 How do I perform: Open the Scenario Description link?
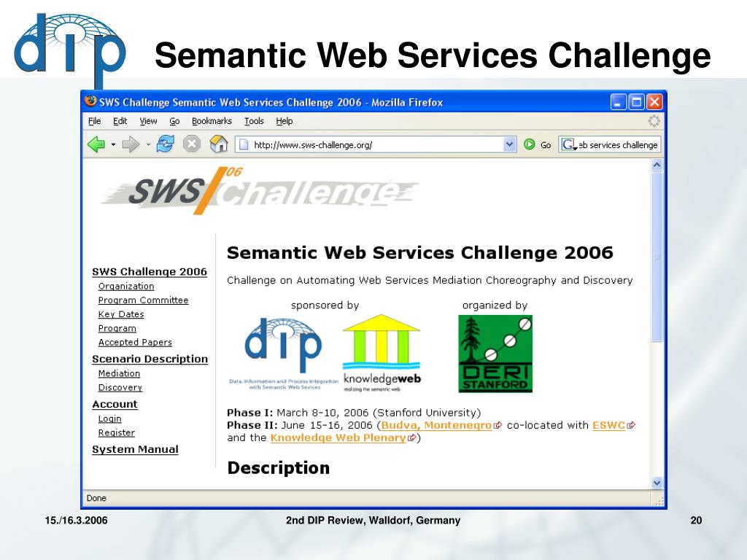point(150,359)
